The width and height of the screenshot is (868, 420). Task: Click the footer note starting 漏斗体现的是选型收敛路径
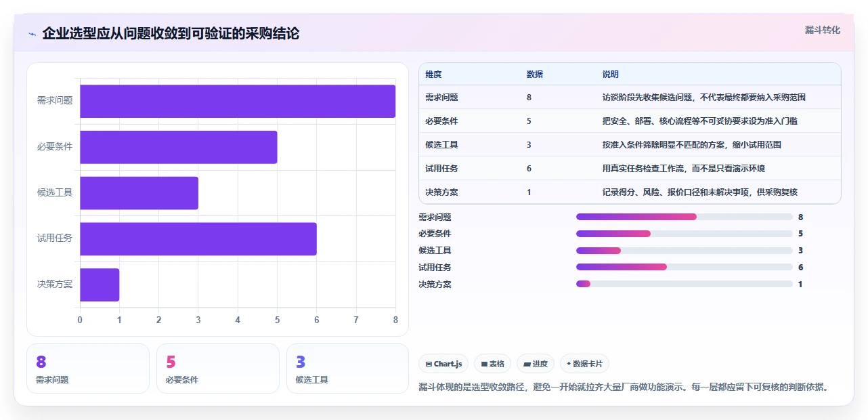click(624, 387)
